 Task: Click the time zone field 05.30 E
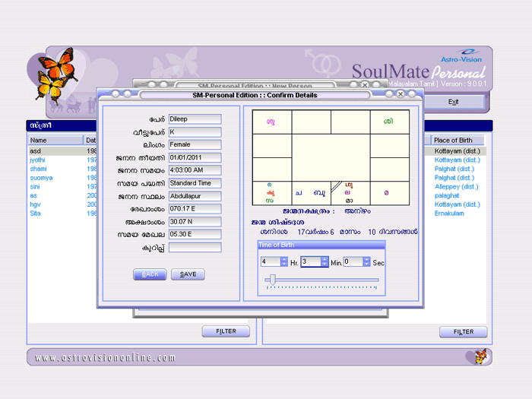(195, 234)
